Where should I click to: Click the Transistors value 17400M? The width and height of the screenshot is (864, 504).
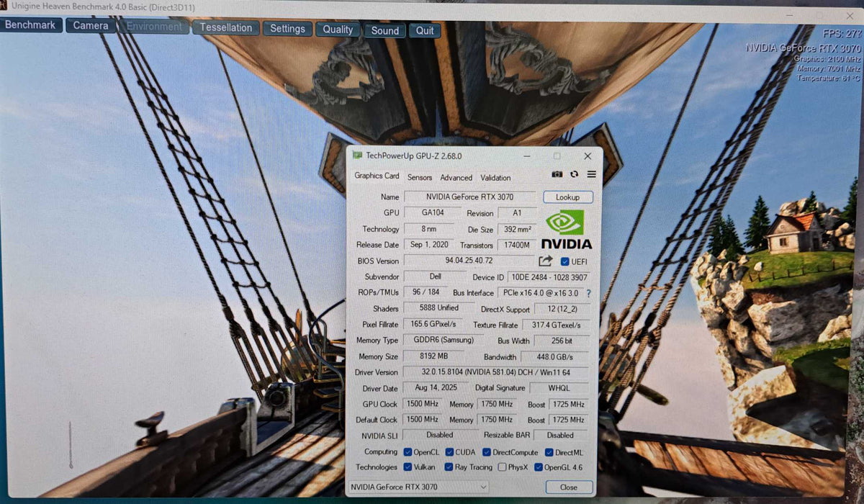[517, 246]
